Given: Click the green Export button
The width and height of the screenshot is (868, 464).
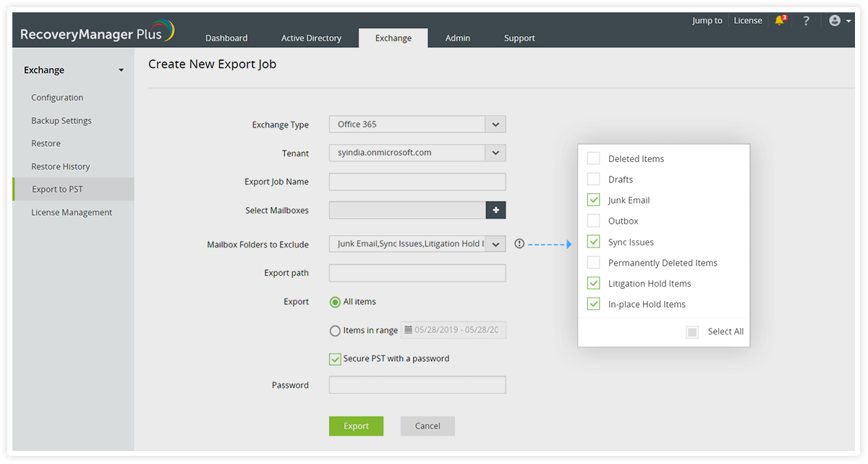Looking at the screenshot, I should 356,426.
